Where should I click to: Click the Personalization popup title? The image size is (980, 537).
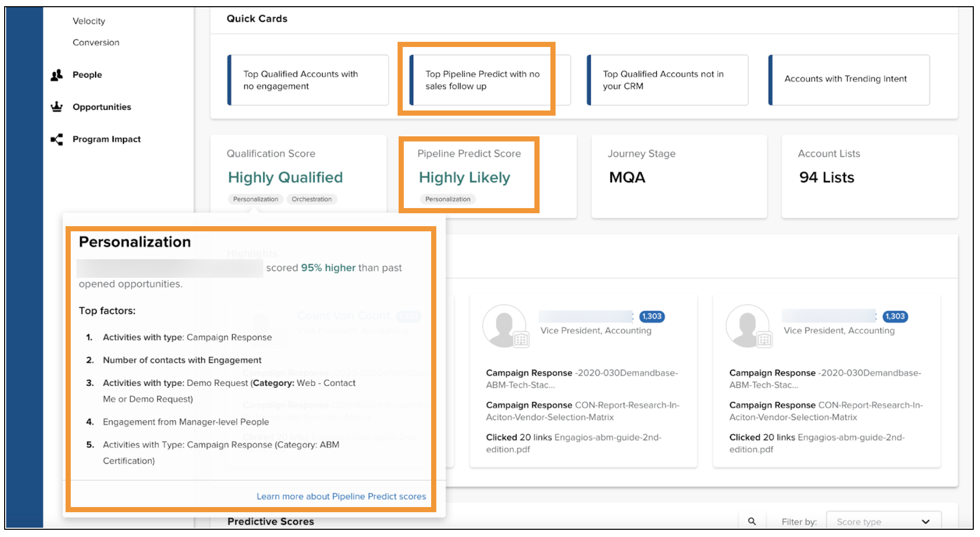[x=135, y=242]
